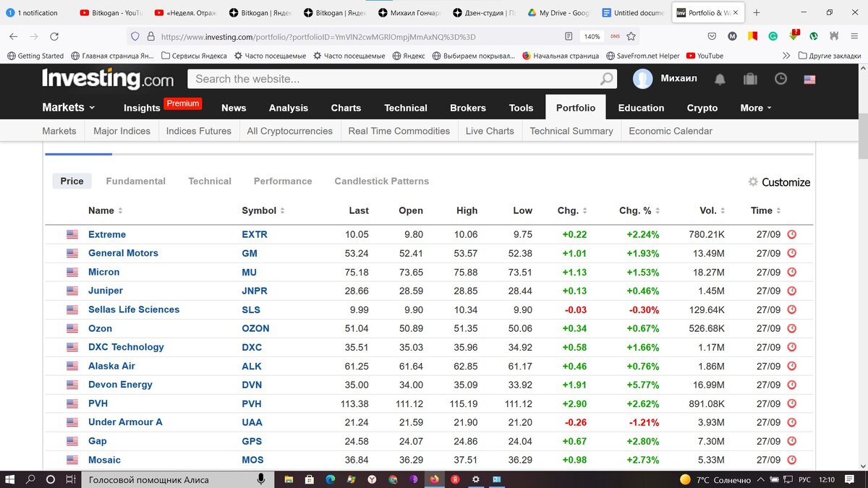Sort table by Chg. column

point(571,210)
